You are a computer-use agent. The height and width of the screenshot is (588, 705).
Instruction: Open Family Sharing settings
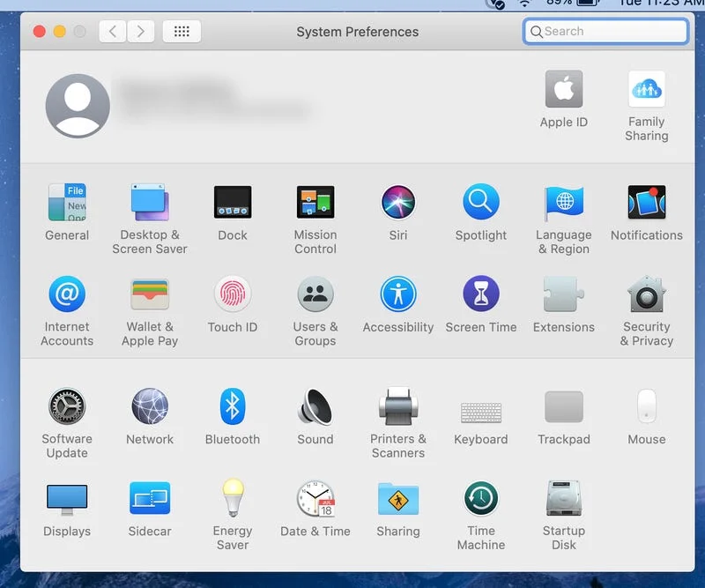pos(647,90)
